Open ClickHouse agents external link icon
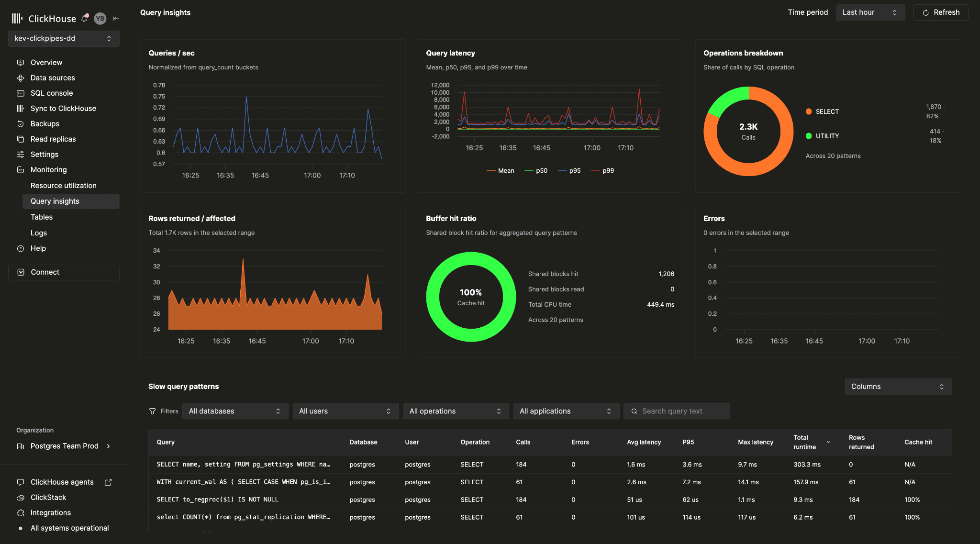This screenshot has height=544, width=980. (x=108, y=482)
